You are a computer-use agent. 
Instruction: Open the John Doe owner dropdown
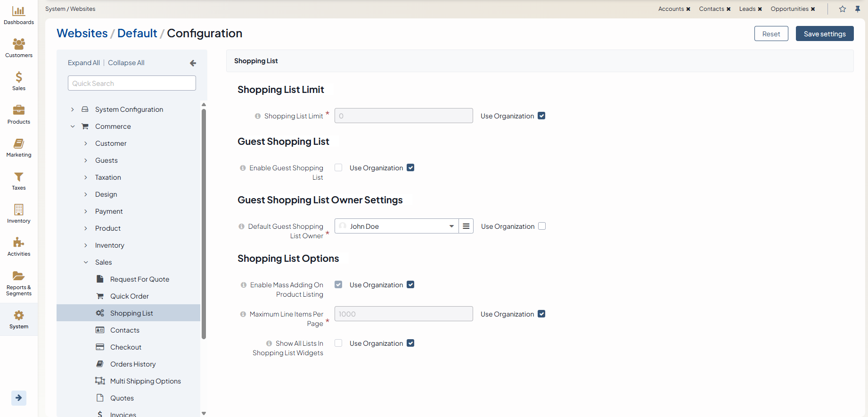(396, 226)
